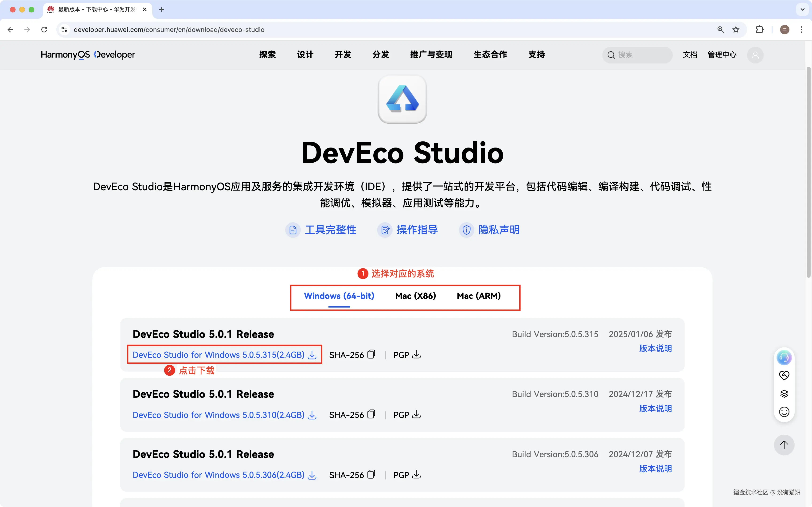Viewport: 812px width, 507px height.
Task: Click the smiley feedback icon in floating sidebar
Action: [784, 412]
